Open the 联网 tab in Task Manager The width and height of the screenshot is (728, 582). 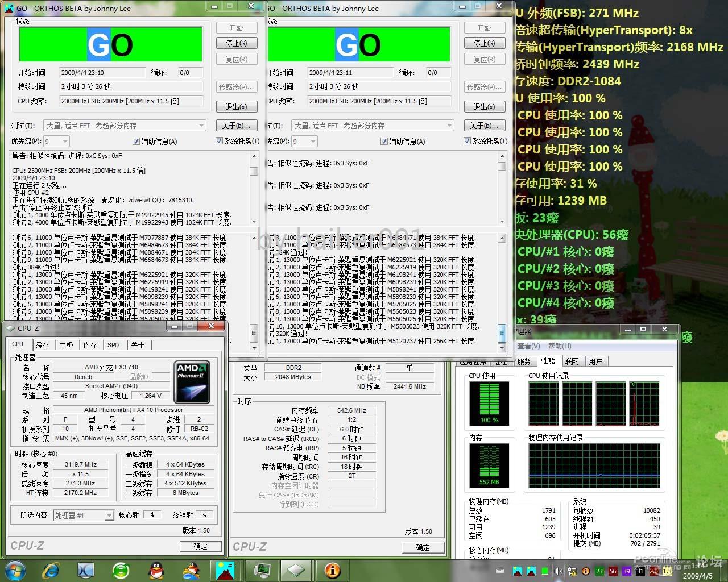coord(572,361)
